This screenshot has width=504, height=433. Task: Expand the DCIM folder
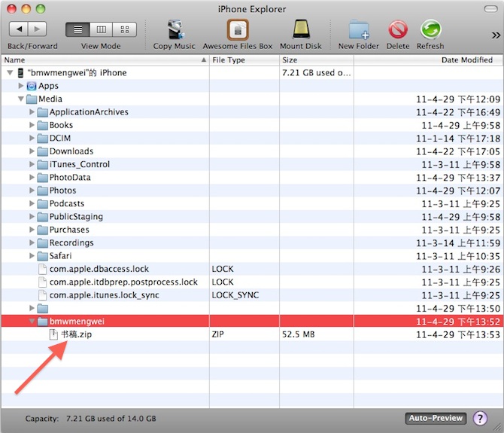(32, 138)
